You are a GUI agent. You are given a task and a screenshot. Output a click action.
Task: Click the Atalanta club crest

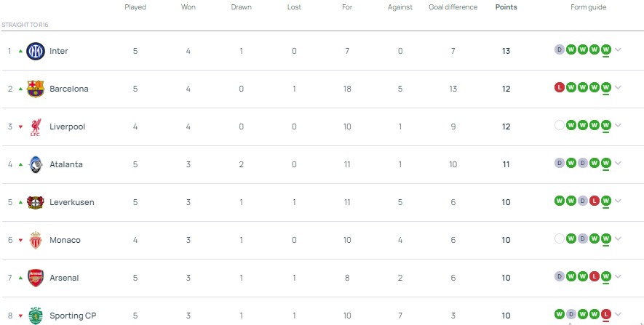pos(35,164)
